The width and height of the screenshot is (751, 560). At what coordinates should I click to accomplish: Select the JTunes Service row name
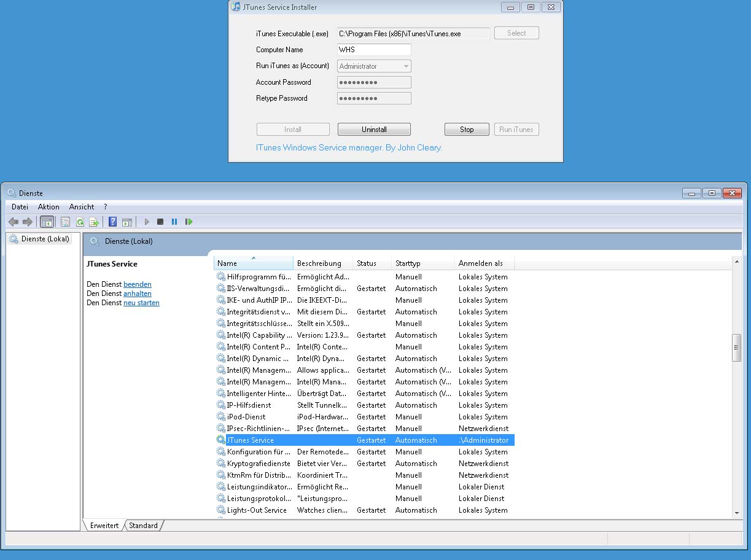click(251, 440)
